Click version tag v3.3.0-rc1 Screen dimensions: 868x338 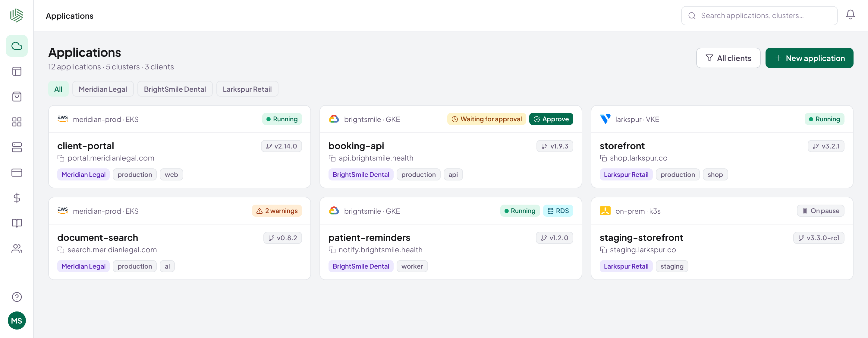coord(819,238)
